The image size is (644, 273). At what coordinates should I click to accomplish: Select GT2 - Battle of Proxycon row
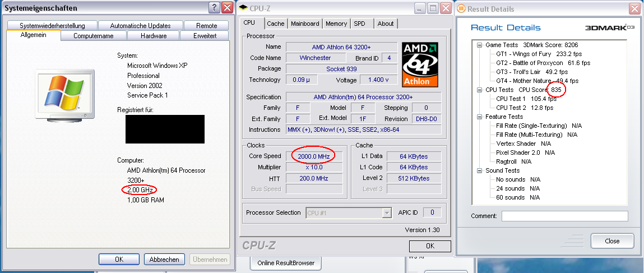[543, 63]
